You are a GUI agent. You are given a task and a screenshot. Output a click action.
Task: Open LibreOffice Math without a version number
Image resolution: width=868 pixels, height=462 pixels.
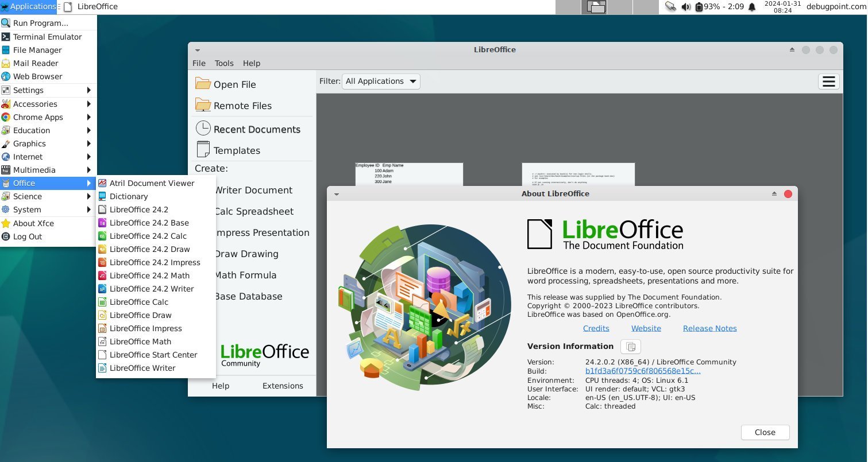click(x=156, y=341)
